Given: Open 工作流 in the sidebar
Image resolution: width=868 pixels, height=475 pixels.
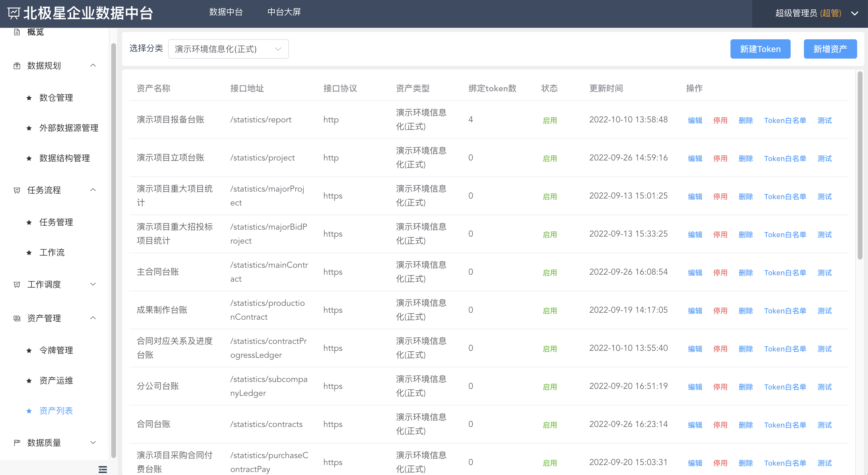Looking at the screenshot, I should (52, 253).
